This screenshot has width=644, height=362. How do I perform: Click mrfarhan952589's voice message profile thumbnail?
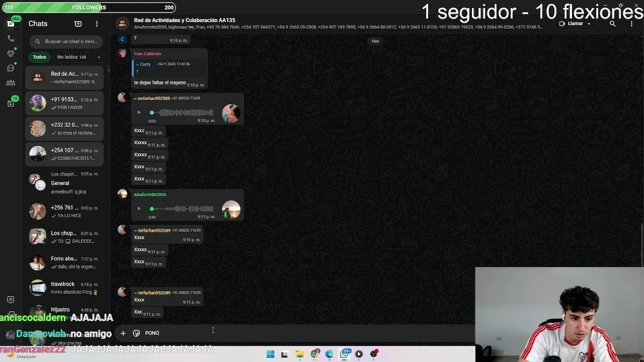coord(231,114)
